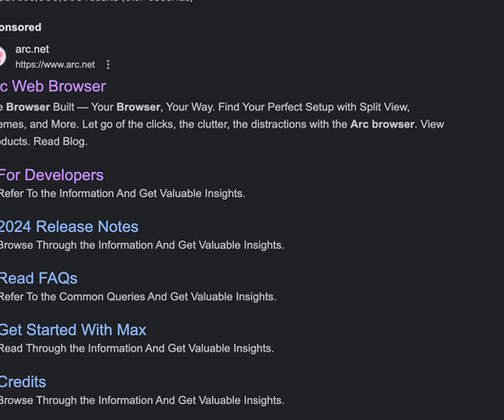504x420 pixels.
Task: Open Get Started With Max link
Action: [x=73, y=330]
